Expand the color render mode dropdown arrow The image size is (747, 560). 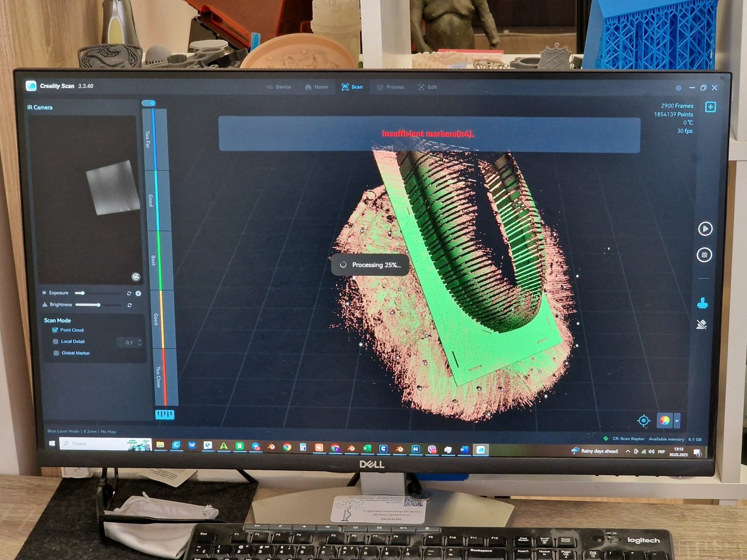click(677, 421)
